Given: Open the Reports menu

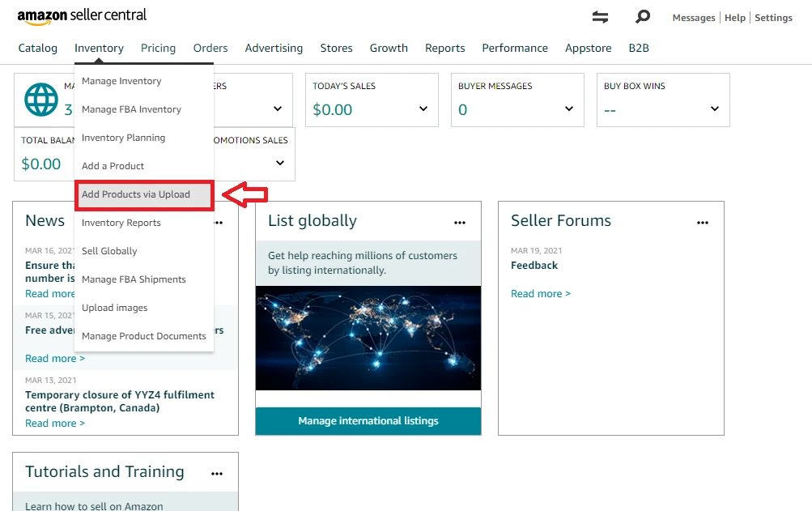Looking at the screenshot, I should (x=444, y=49).
